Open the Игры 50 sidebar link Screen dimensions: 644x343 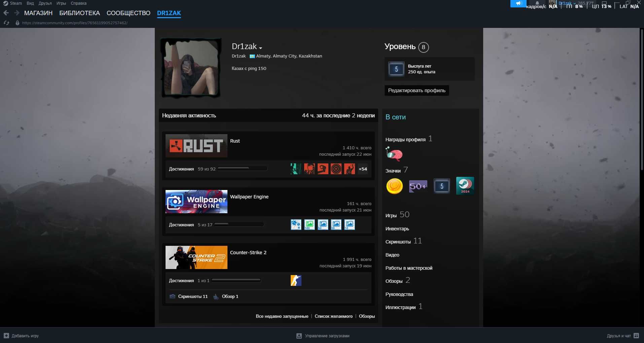(397, 215)
